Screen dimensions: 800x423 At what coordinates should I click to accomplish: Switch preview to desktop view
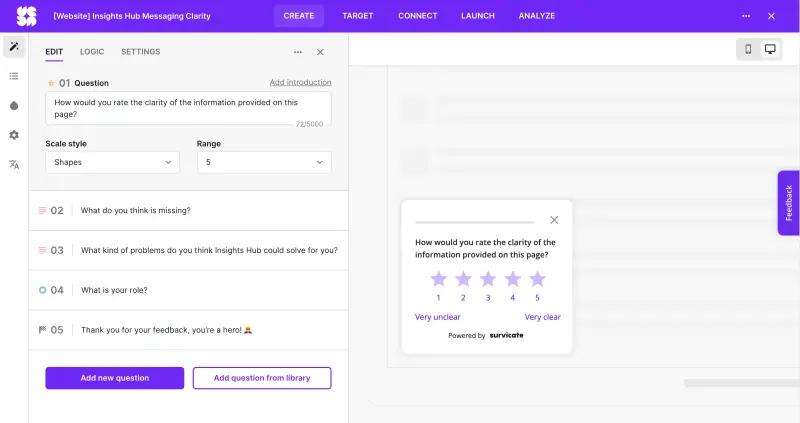pos(770,49)
